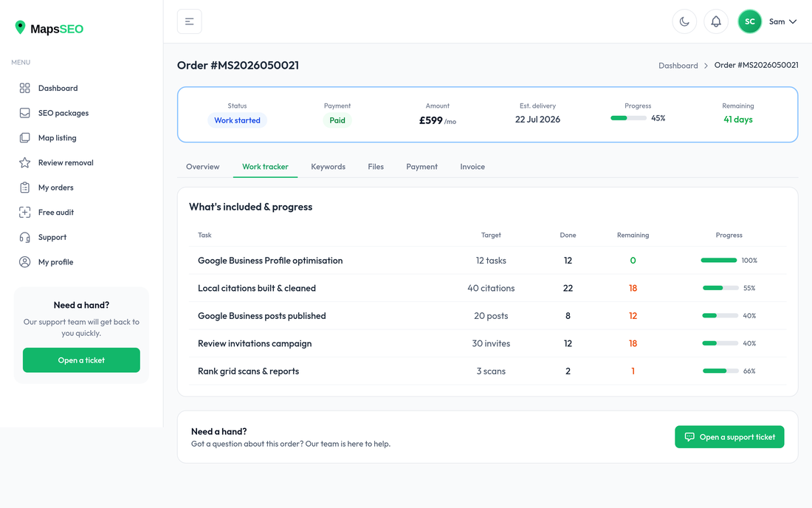Click the Work started status badge

237,120
